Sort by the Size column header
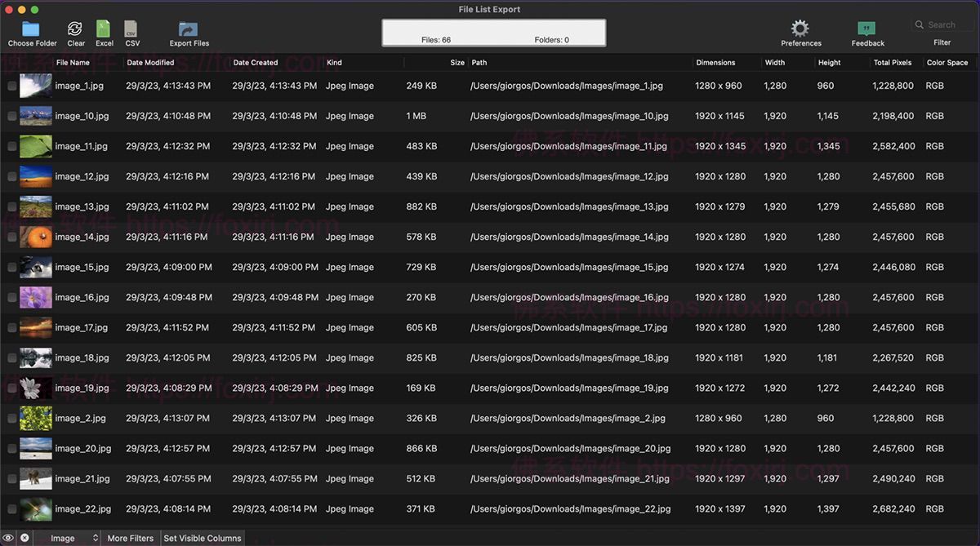Viewport: 980px width, 546px height. [x=457, y=62]
